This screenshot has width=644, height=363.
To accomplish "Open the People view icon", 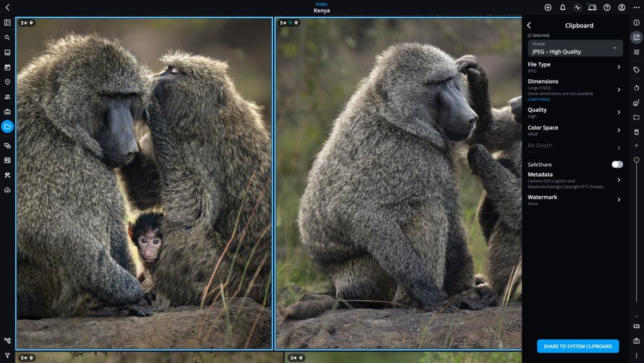I will tap(7, 97).
